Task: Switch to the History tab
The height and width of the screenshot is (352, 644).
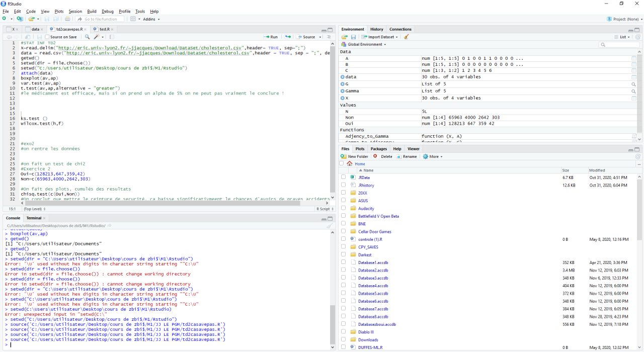Action: coord(376,29)
